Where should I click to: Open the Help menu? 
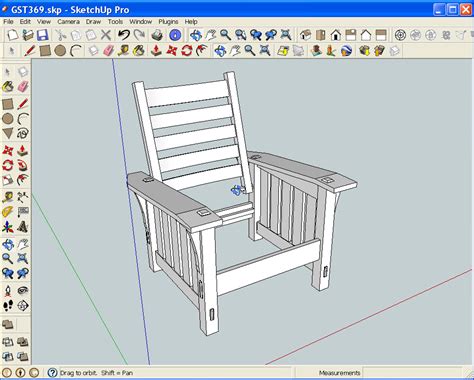tap(191, 22)
